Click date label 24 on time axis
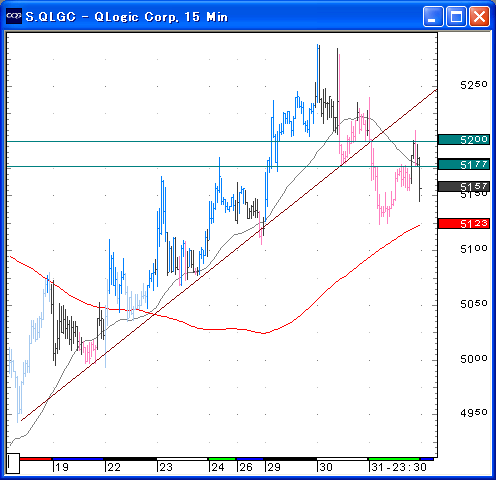This screenshot has height=480, width=496. coord(218,467)
